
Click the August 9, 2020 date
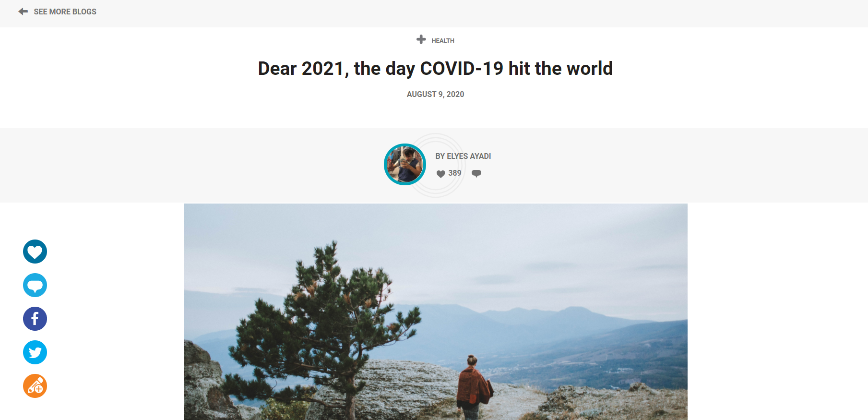click(435, 95)
